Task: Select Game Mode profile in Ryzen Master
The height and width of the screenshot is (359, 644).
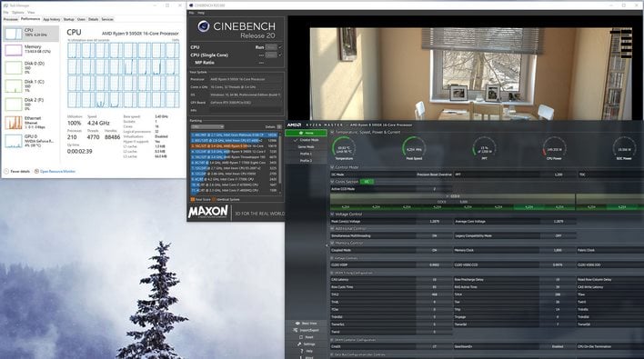Action: (306, 147)
